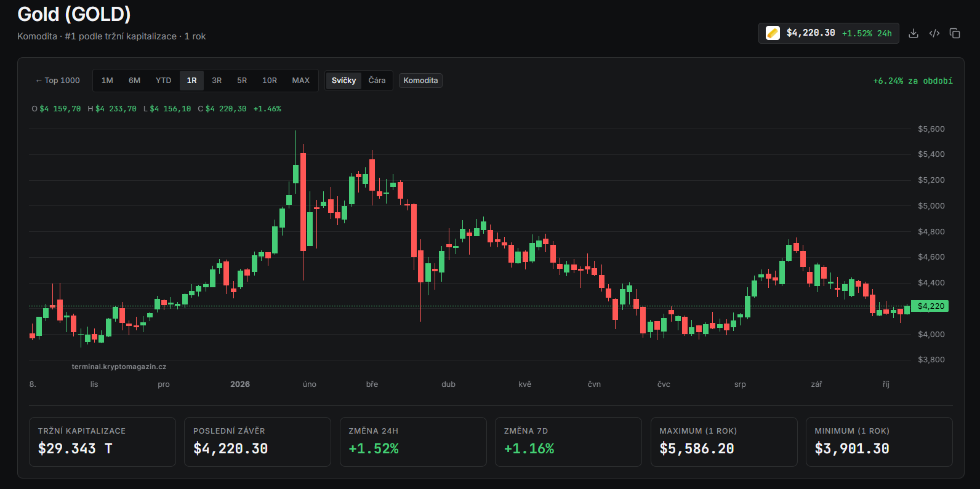Click the dub month axis label
980x489 pixels.
tap(449, 384)
